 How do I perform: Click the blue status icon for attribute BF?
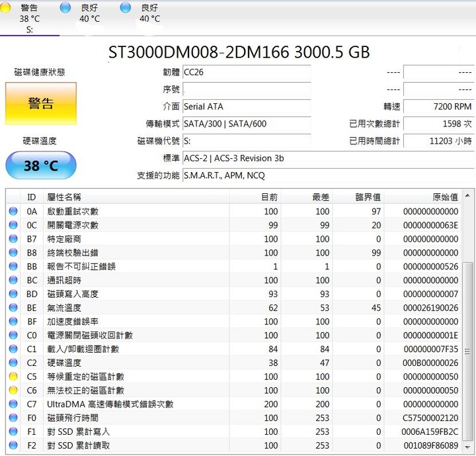(13, 322)
